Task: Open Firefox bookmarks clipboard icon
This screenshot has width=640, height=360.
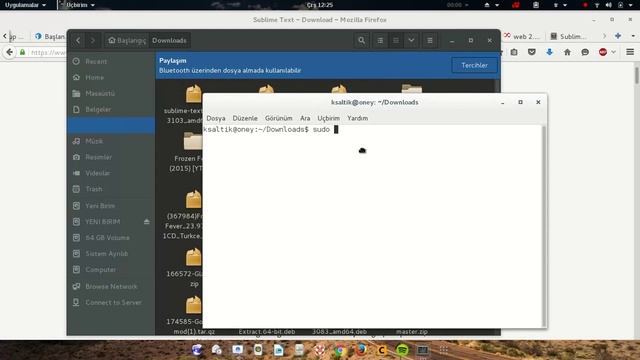Action: tap(514, 52)
